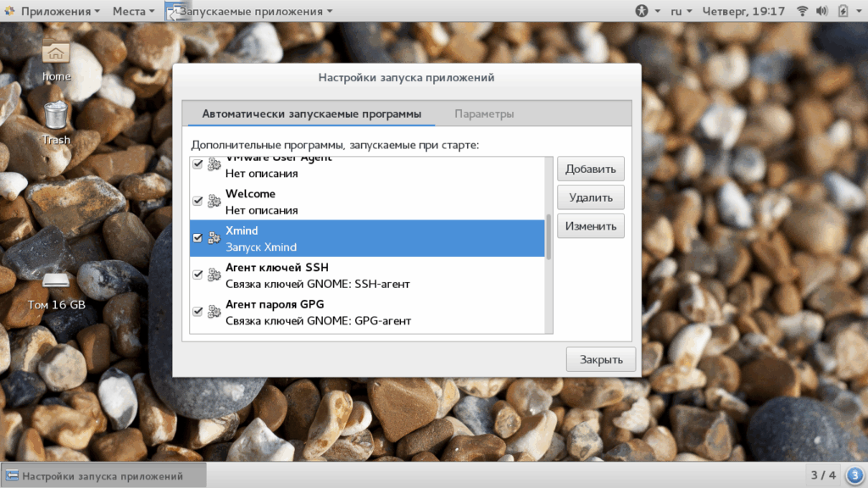This screenshot has height=488, width=868.
Task: Disable Агент пароля GPG checkbox
Action: click(x=198, y=312)
